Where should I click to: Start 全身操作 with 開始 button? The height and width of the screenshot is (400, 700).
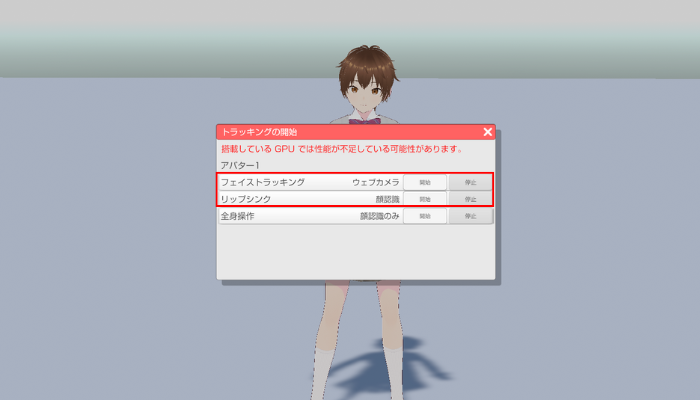point(425,216)
